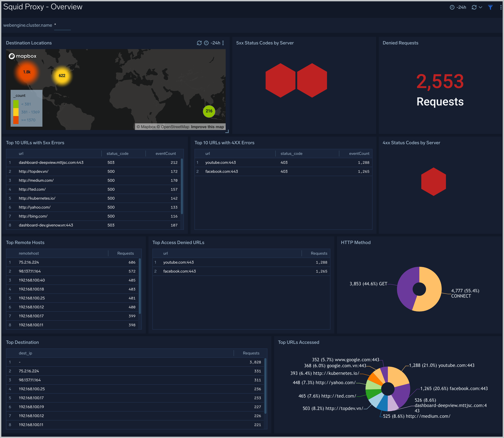Select facebook.com:443 in 4XX Errors table

coord(283,172)
